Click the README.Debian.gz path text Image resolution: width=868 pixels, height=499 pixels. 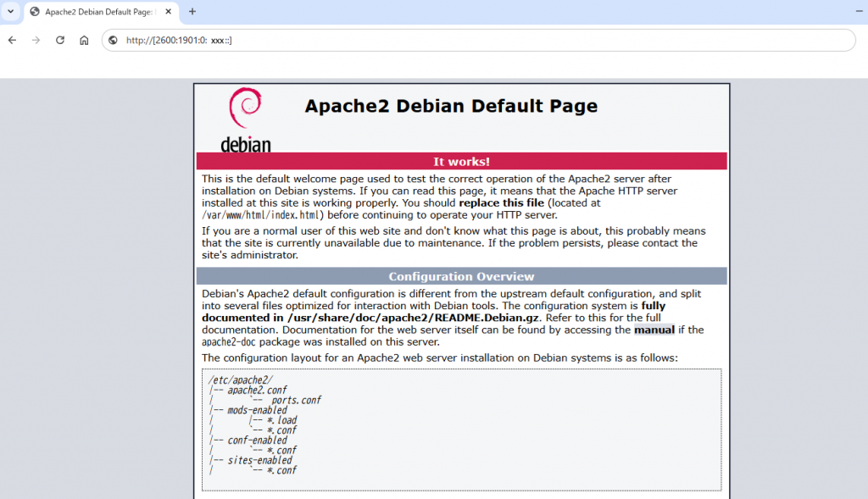(x=413, y=318)
